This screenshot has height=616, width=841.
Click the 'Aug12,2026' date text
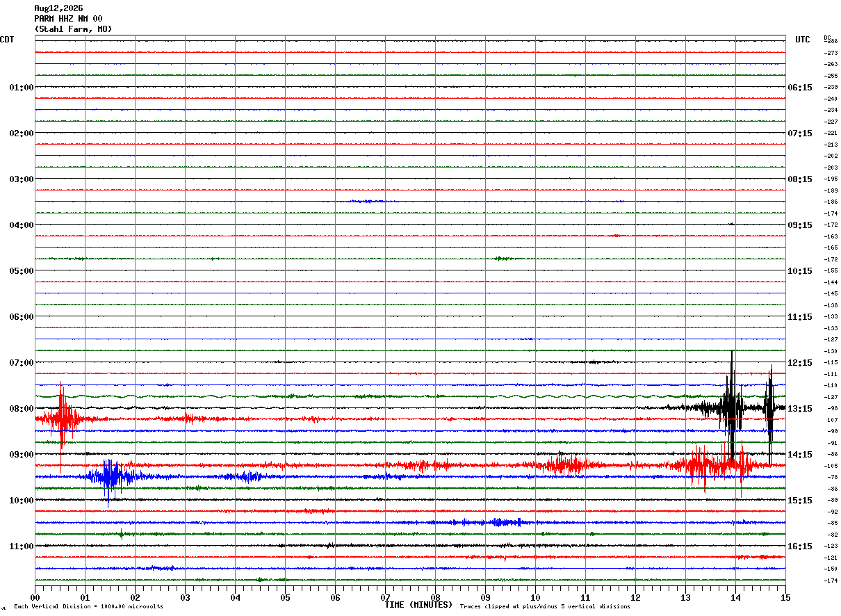click(58, 8)
